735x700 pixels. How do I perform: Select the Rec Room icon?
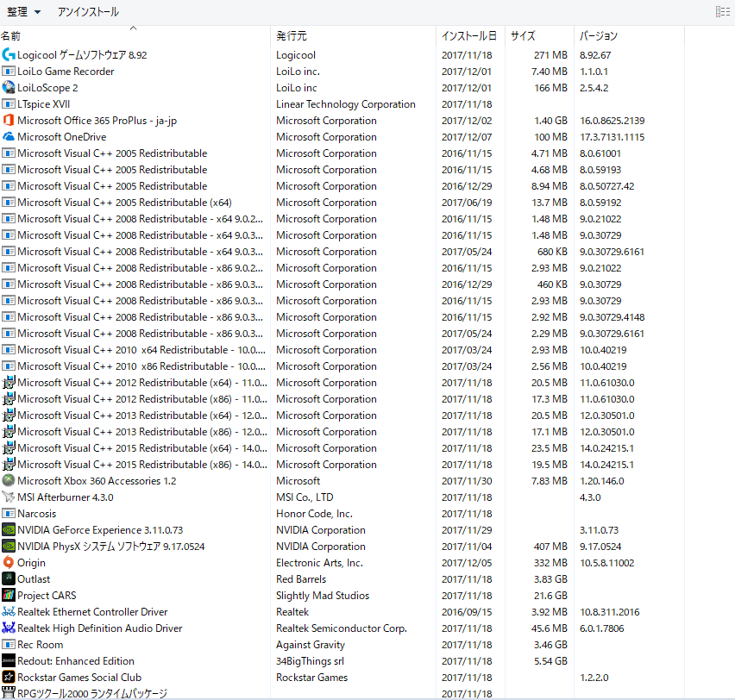point(9,645)
